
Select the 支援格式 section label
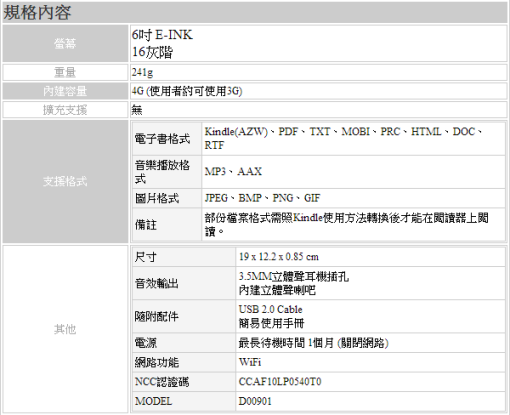65,181
